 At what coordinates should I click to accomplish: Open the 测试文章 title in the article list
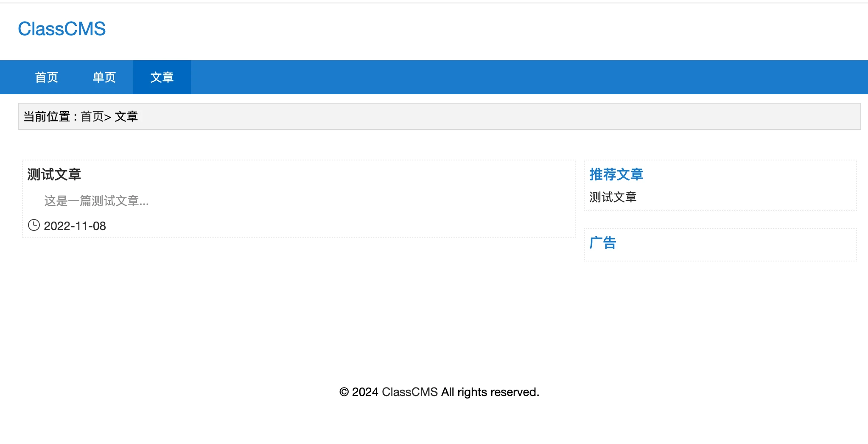click(54, 174)
